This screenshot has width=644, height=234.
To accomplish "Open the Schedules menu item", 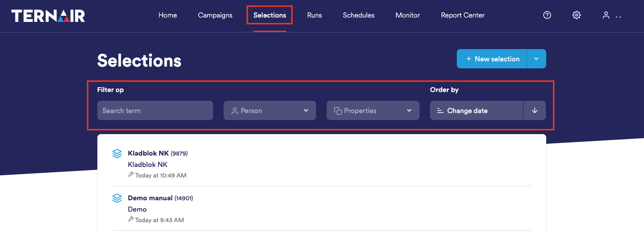I will tap(359, 15).
